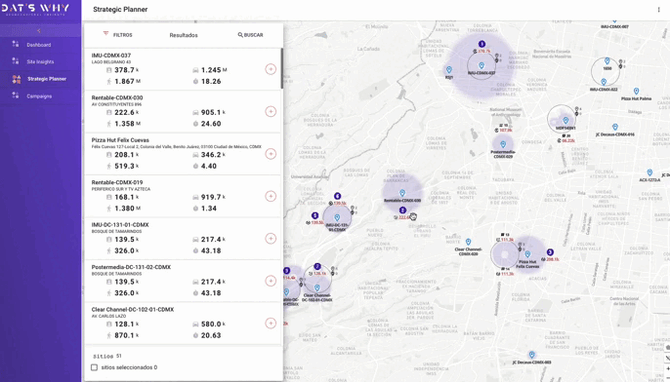Click the 1.245 M value

click(214, 70)
